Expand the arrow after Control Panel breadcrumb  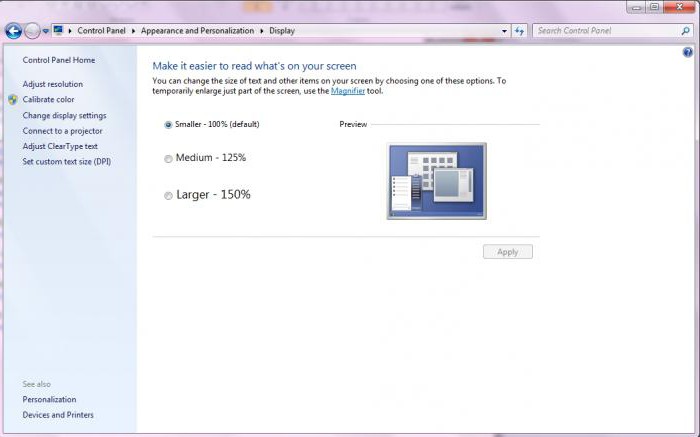pos(134,31)
